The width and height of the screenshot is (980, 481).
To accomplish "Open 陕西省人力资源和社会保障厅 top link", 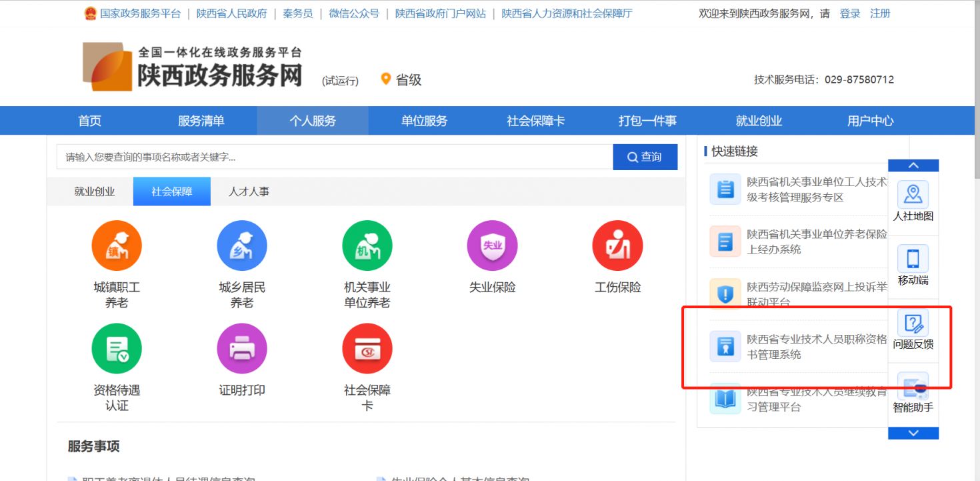I will click(567, 13).
